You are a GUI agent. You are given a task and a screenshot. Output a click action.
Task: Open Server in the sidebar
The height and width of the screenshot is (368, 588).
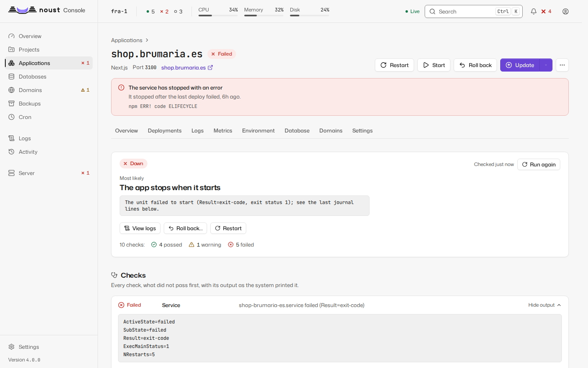49,173
